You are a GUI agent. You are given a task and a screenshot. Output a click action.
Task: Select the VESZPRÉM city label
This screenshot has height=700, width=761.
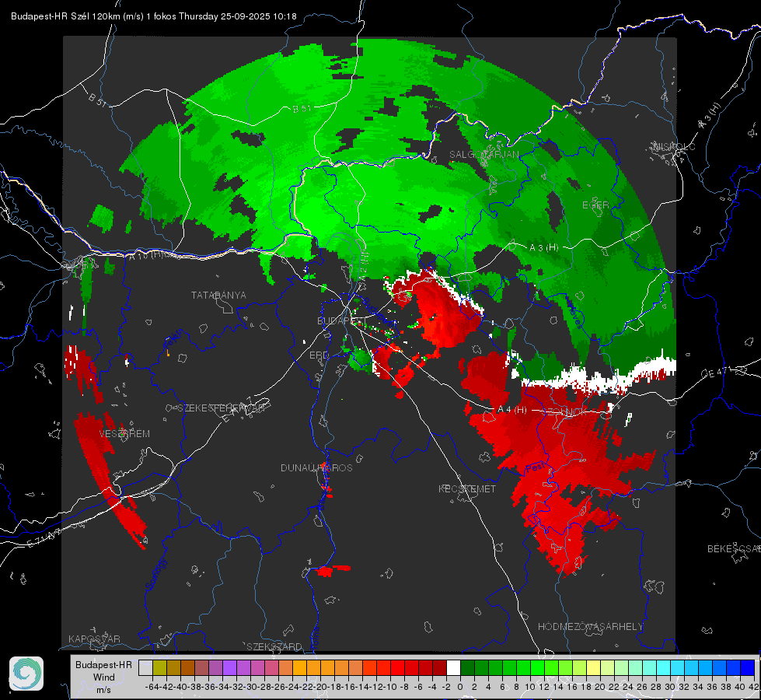(x=124, y=433)
